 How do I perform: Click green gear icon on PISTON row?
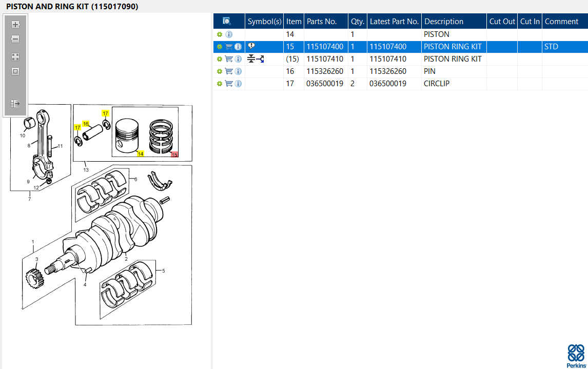click(x=220, y=34)
